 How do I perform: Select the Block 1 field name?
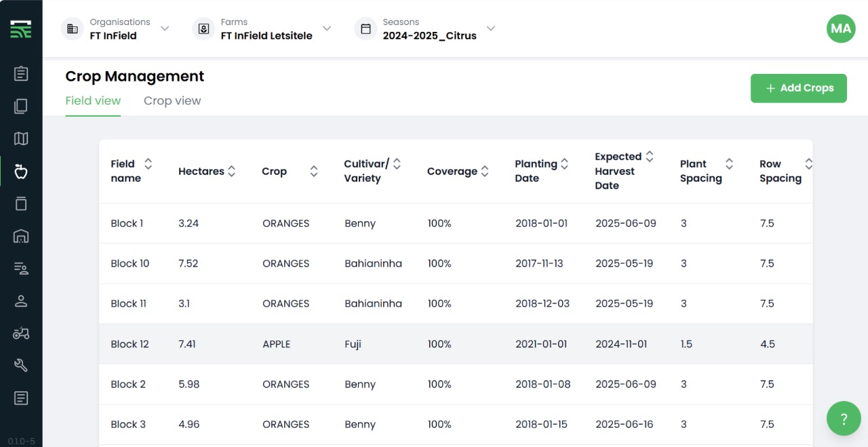coord(127,223)
